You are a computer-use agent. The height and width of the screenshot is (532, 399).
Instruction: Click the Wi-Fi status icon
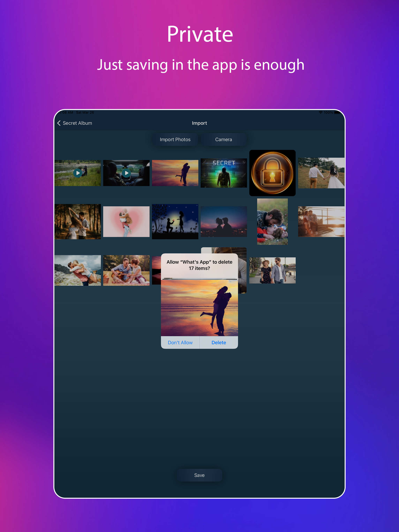(x=320, y=113)
